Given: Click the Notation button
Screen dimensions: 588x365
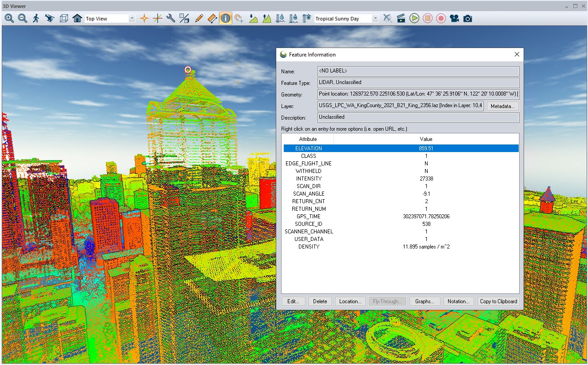Looking at the screenshot, I should [458, 301].
